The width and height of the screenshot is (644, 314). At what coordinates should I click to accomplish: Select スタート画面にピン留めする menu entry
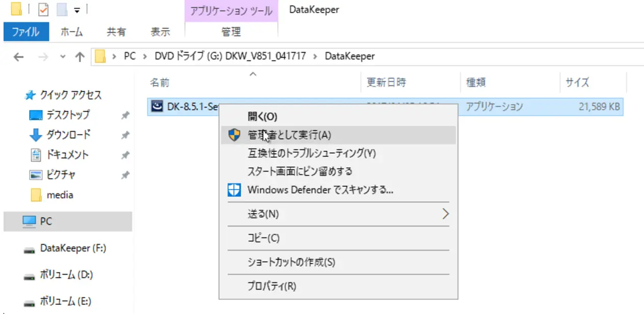pos(339,171)
